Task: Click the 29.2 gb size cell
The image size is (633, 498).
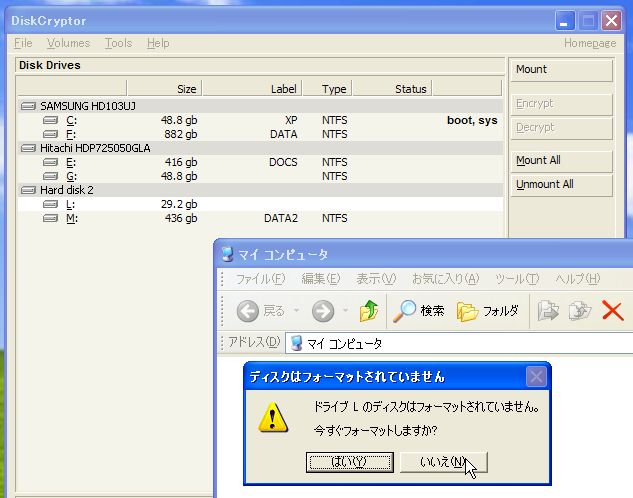Action: pos(179,204)
